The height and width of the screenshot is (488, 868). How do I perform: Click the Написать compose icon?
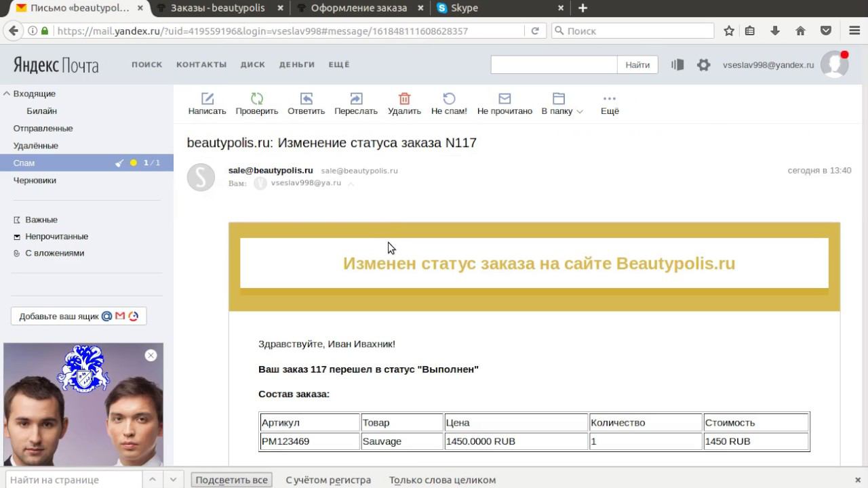(207, 99)
